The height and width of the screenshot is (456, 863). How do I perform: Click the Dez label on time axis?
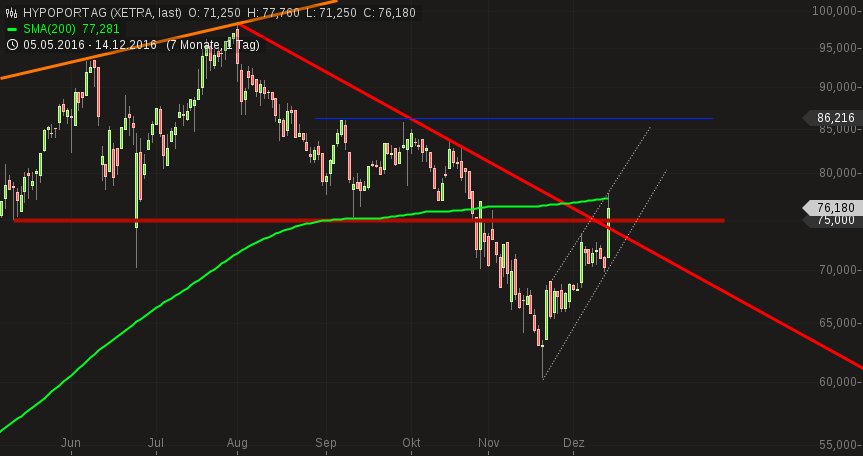573,443
